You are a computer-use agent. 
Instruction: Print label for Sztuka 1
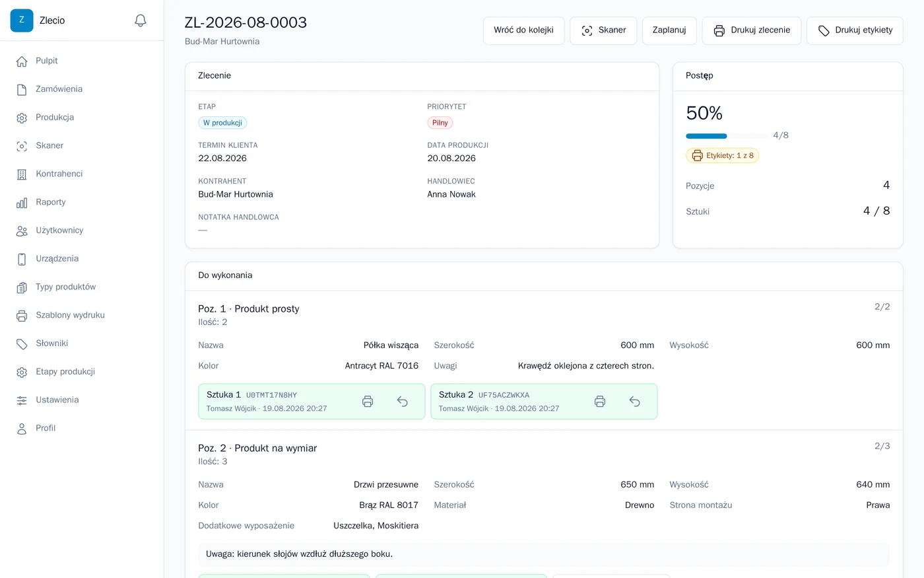[x=368, y=402]
